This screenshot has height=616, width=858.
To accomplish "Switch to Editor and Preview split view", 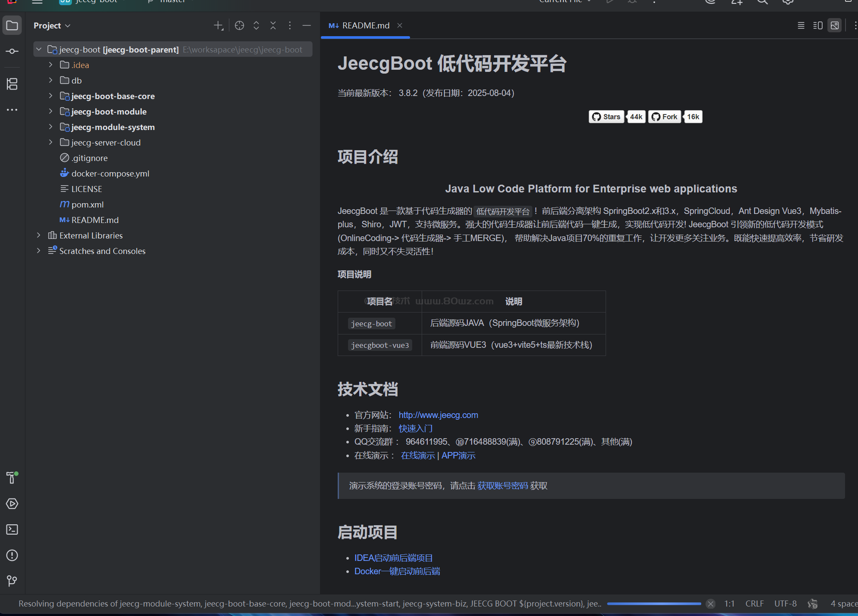I will pos(818,25).
